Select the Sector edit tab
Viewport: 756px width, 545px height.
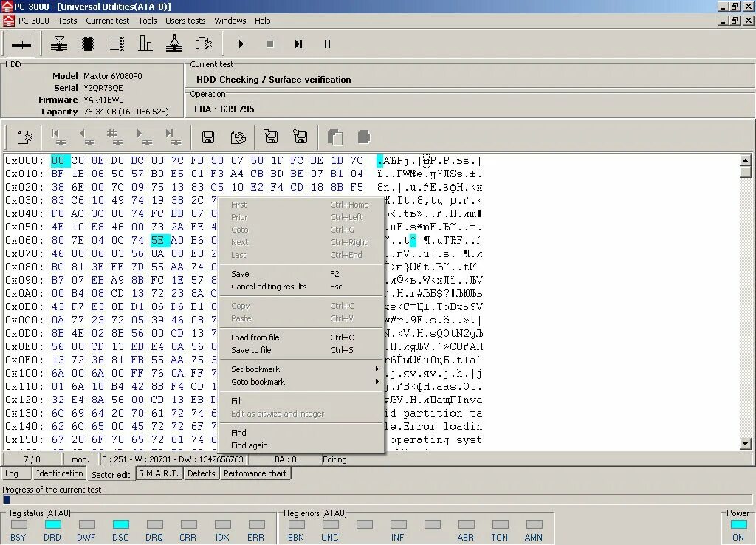pos(111,474)
